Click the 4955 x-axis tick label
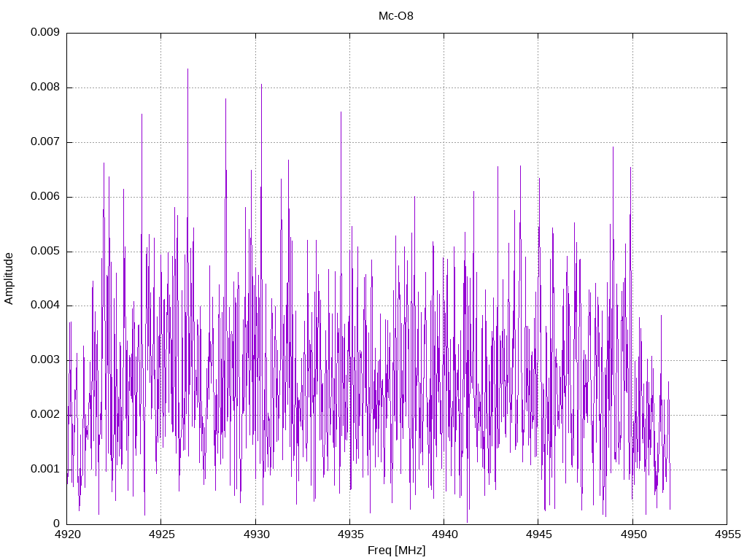Screen dimensions: 747x560 tap(727, 534)
